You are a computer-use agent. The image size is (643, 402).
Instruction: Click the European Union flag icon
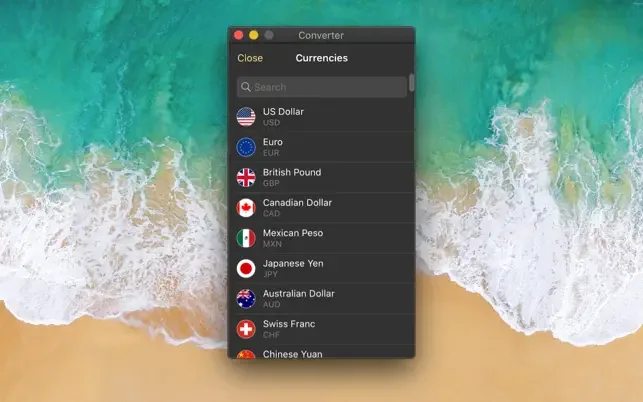click(246, 147)
